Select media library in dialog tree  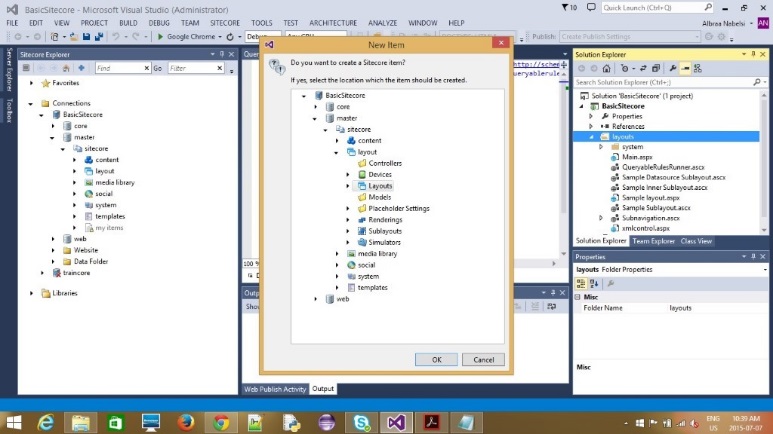(x=377, y=253)
